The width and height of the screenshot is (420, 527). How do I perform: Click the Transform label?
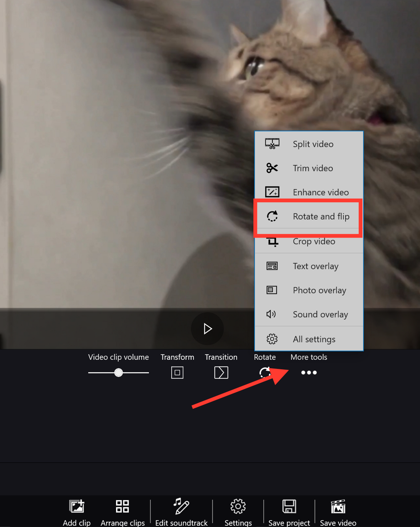coord(177,357)
